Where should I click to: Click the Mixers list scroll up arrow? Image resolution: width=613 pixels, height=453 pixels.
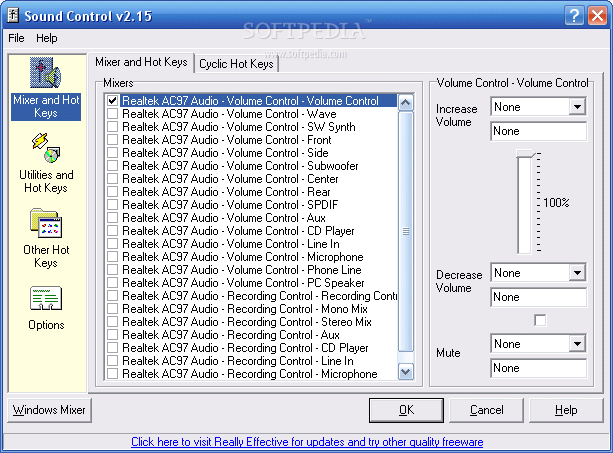point(405,103)
